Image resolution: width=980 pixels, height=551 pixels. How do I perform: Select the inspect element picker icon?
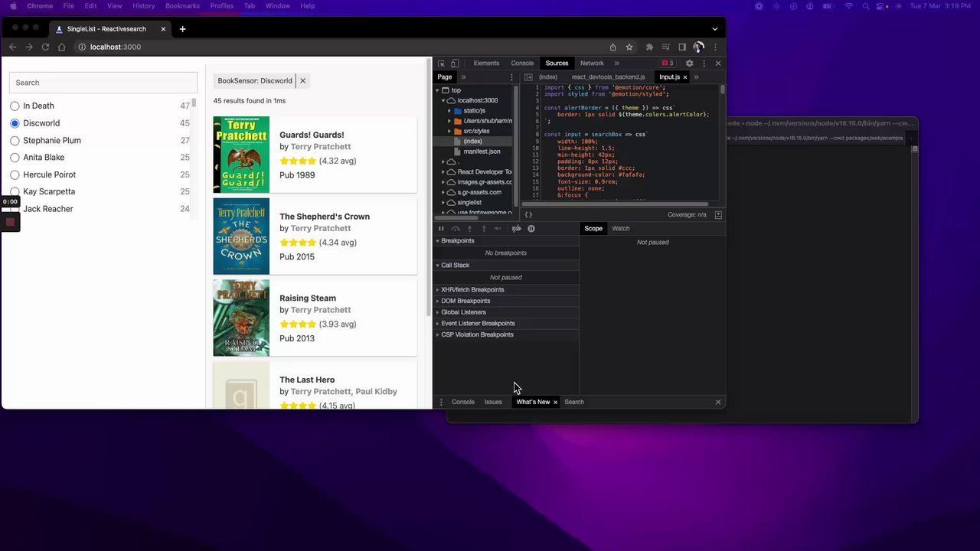441,64
